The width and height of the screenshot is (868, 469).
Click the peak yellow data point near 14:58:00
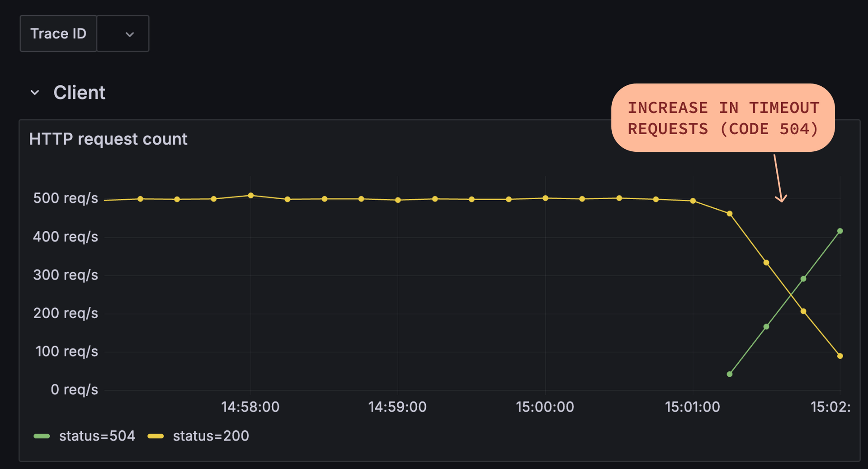251,195
